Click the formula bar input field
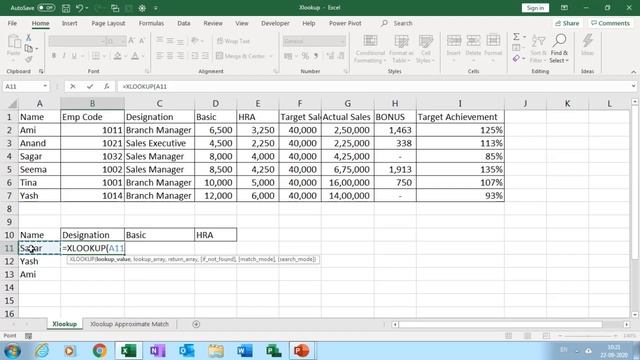The image size is (640, 360). (373, 87)
